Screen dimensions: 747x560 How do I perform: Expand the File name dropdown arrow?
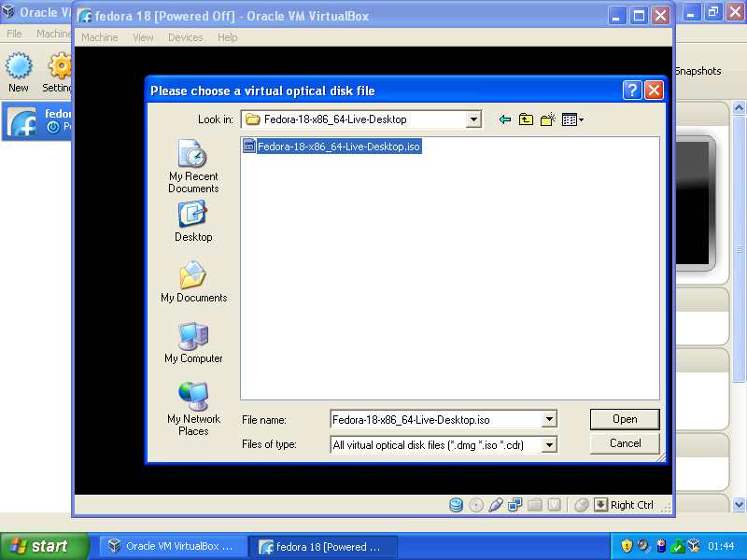[549, 419]
